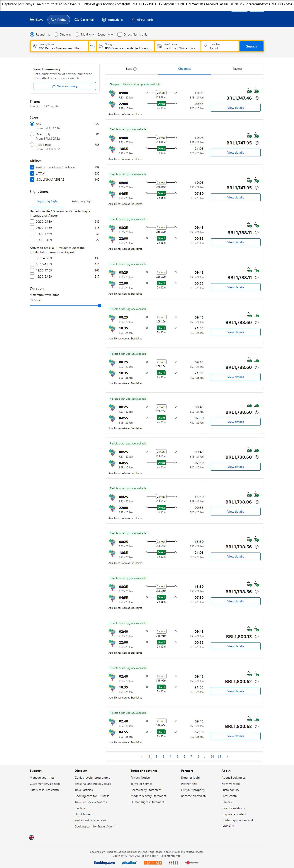Switch to the Fastest sorting tab
The height and width of the screenshot is (868, 294).
click(237, 69)
